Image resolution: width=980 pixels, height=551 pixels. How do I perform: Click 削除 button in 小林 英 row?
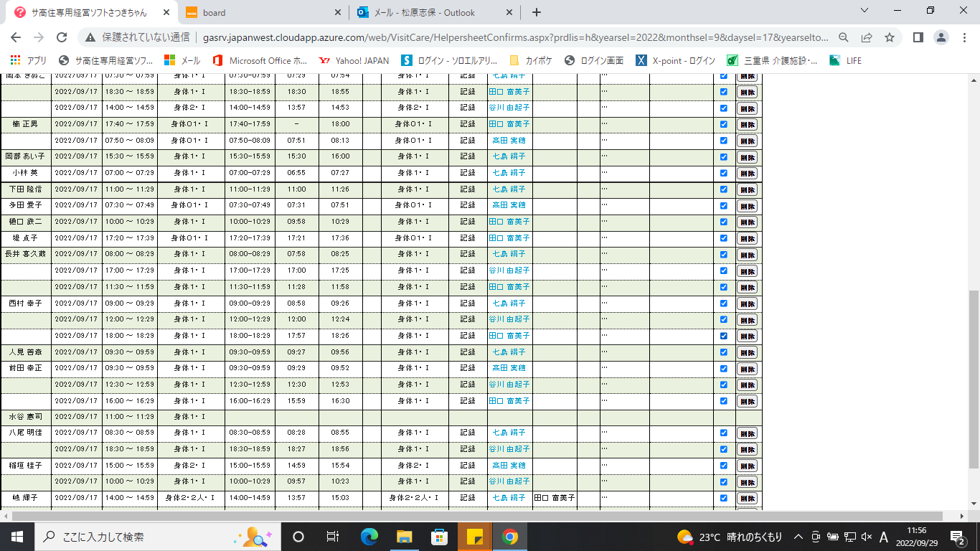747,173
